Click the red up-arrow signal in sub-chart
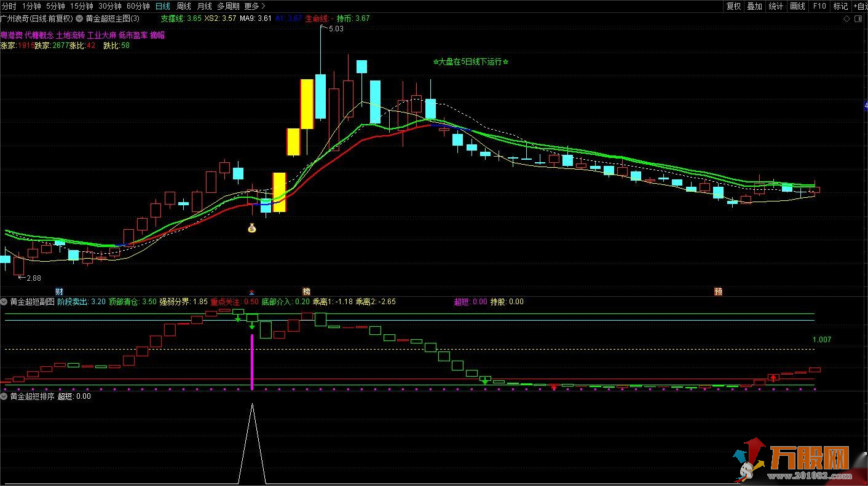868x486 pixels. [x=773, y=377]
